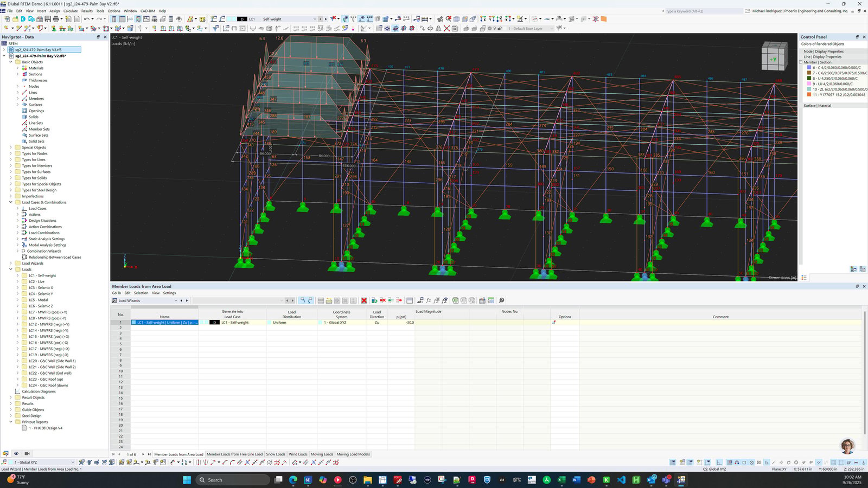868x488 pixels.
Task: Click the Windows Start button
Action: coord(187,480)
